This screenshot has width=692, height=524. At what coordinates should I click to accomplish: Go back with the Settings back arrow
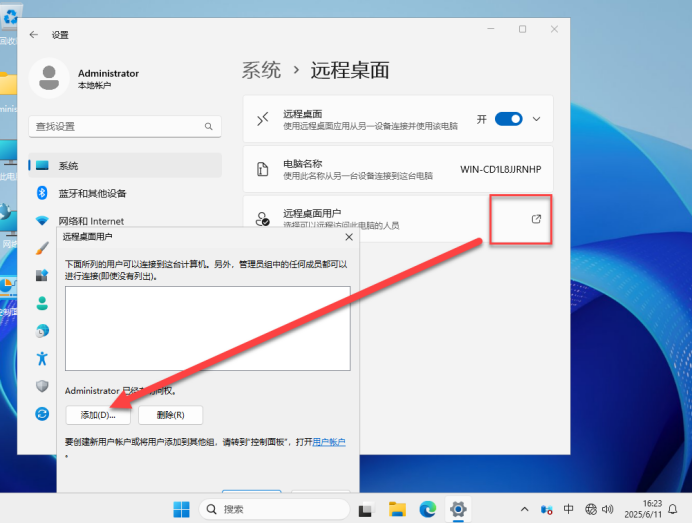34,34
